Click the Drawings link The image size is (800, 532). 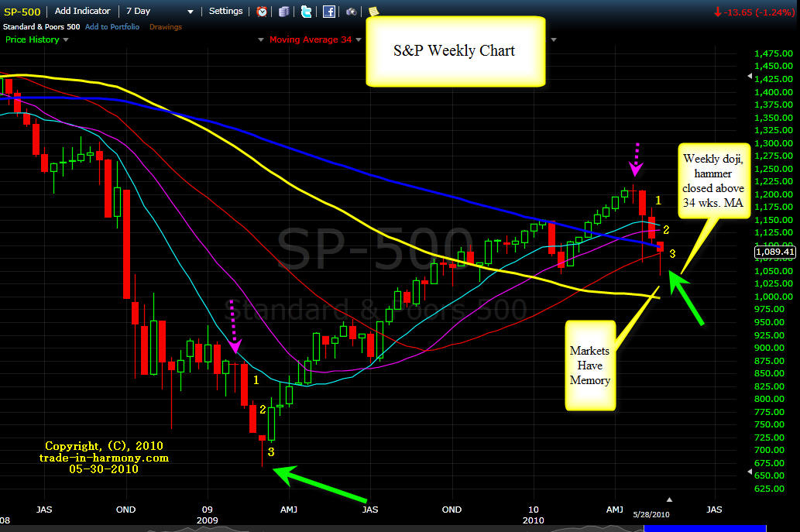pyautogui.click(x=165, y=26)
